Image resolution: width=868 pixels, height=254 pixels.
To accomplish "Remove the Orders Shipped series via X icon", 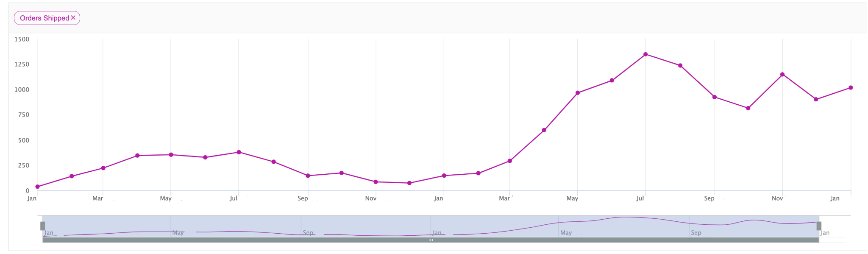I will tap(73, 18).
